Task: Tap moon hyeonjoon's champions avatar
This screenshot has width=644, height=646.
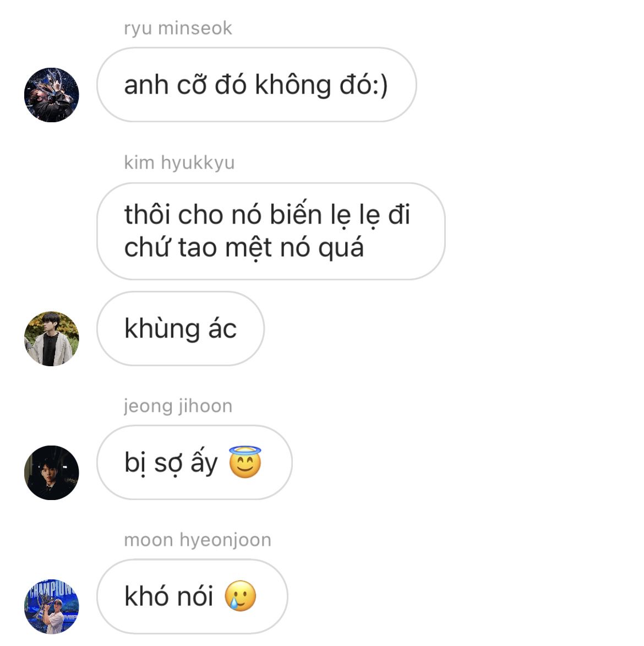Action: click(52, 606)
